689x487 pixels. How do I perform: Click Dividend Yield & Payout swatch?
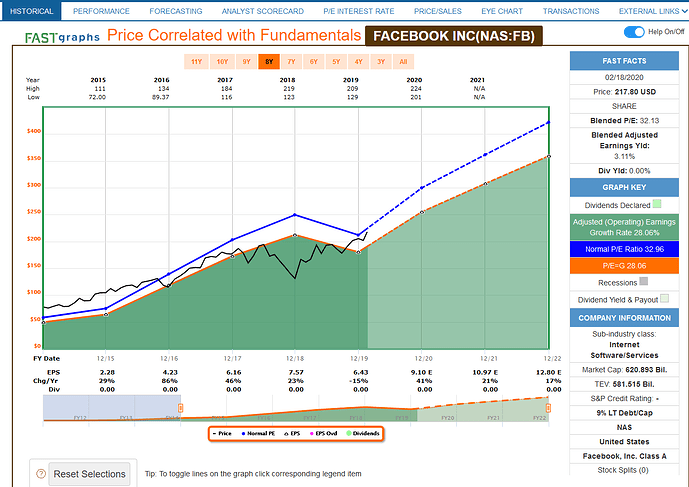[x=664, y=298]
